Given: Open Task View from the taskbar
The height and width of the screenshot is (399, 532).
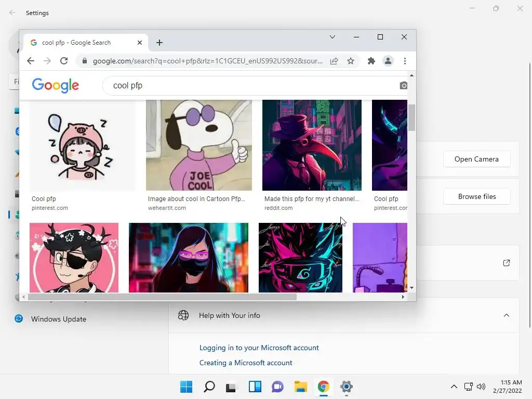Looking at the screenshot, I should click(231, 387).
